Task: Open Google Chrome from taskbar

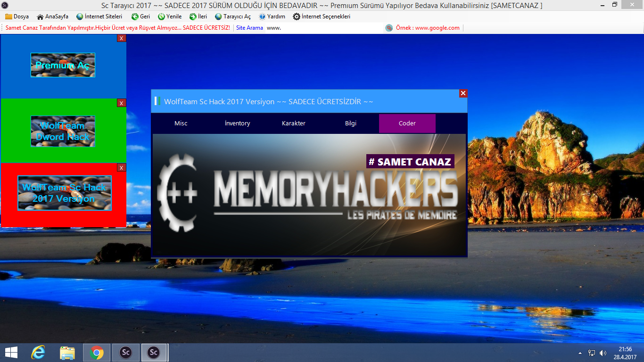Action: click(x=97, y=353)
